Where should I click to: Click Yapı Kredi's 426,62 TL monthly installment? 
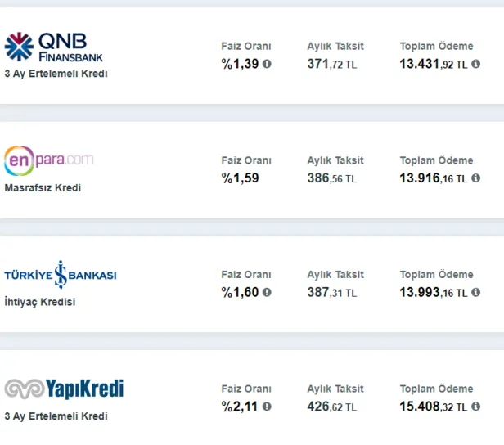pyautogui.click(x=331, y=407)
